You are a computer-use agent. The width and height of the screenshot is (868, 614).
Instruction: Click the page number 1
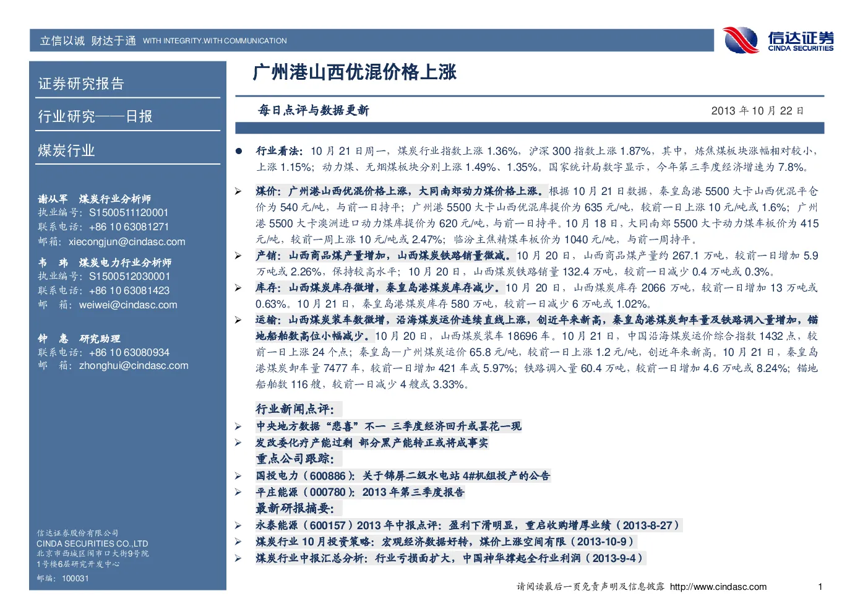[820, 587]
